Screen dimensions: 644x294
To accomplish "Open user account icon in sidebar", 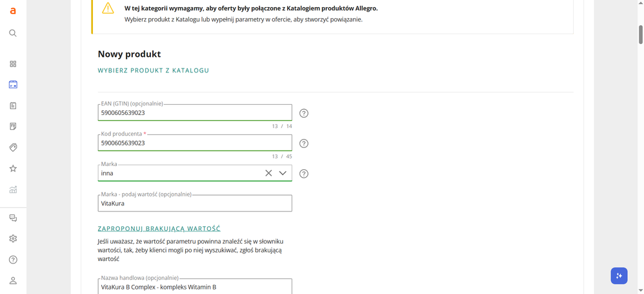I will 13,280.
